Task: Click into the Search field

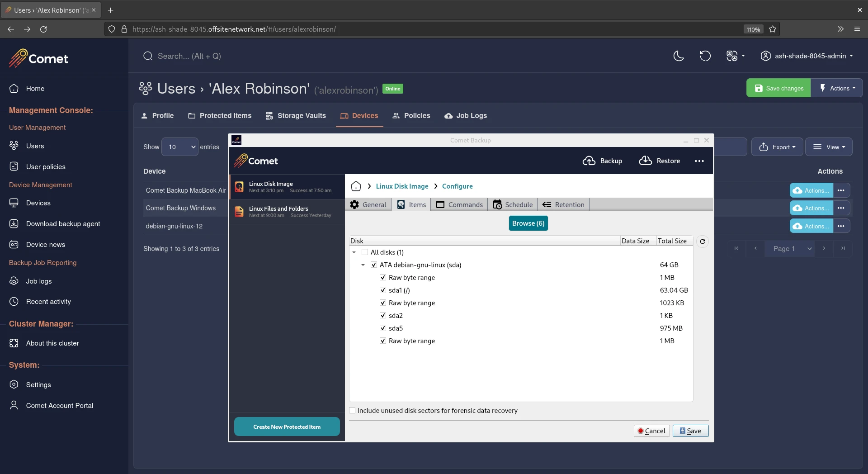Action: tap(189, 56)
